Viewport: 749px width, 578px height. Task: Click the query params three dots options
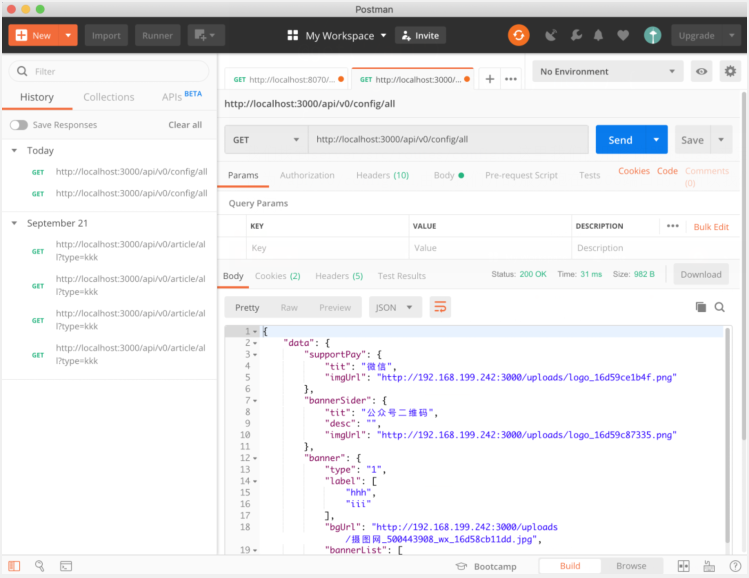coord(673,226)
